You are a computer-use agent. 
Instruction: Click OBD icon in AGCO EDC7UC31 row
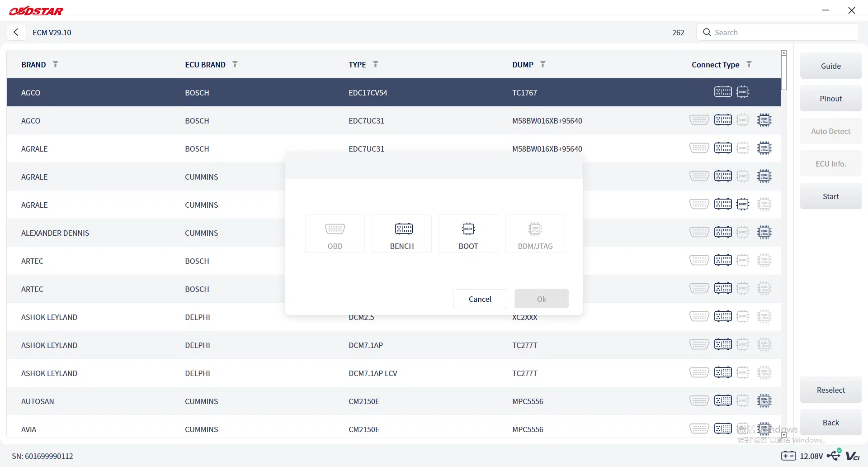(x=699, y=120)
